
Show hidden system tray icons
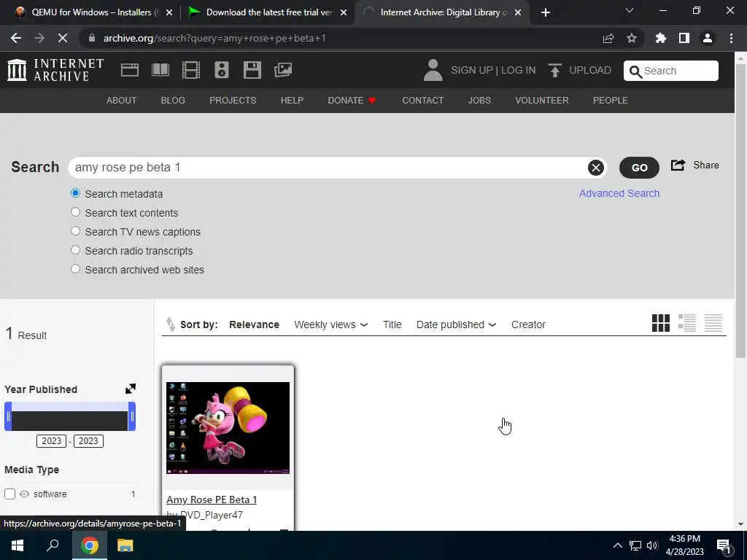[617, 545]
